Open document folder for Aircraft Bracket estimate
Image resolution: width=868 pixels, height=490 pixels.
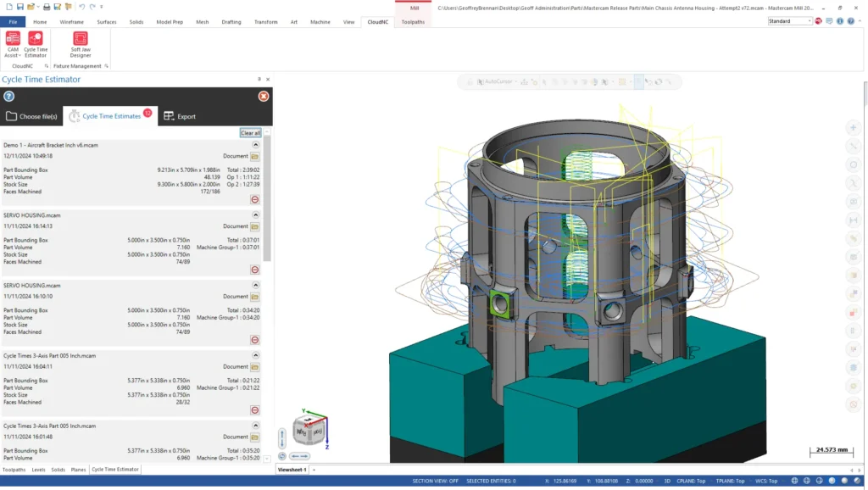point(254,157)
